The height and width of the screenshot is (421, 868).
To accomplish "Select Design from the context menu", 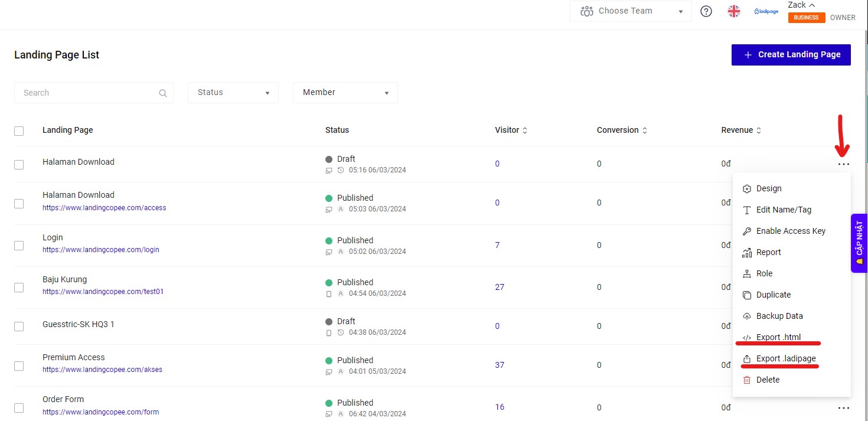I will pyautogui.click(x=791, y=189).
